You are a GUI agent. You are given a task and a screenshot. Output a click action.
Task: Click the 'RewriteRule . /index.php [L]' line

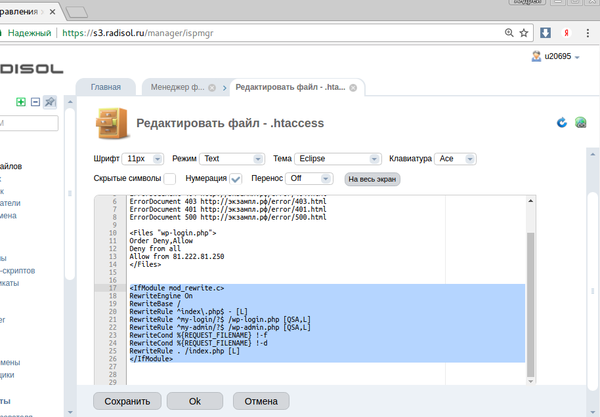coord(184,351)
